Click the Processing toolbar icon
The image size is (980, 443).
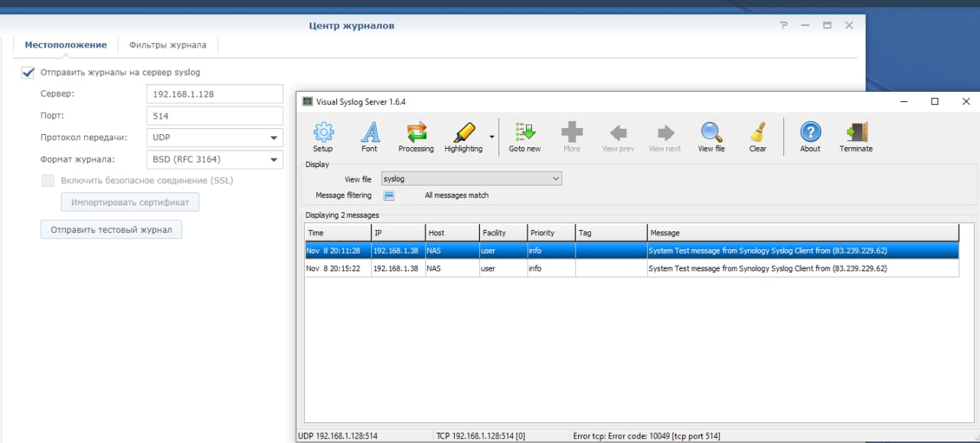point(416,137)
